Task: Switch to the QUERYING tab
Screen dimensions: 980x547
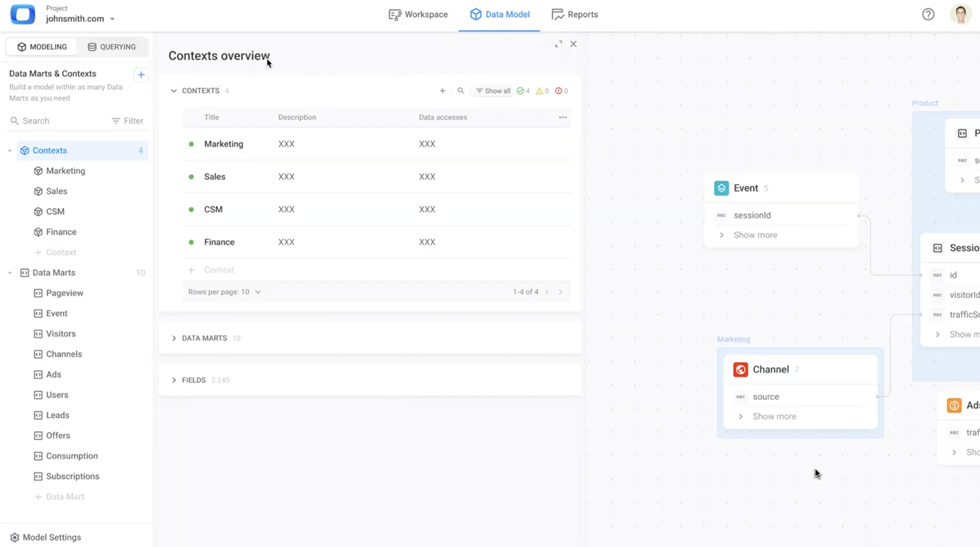Action: 112,47
